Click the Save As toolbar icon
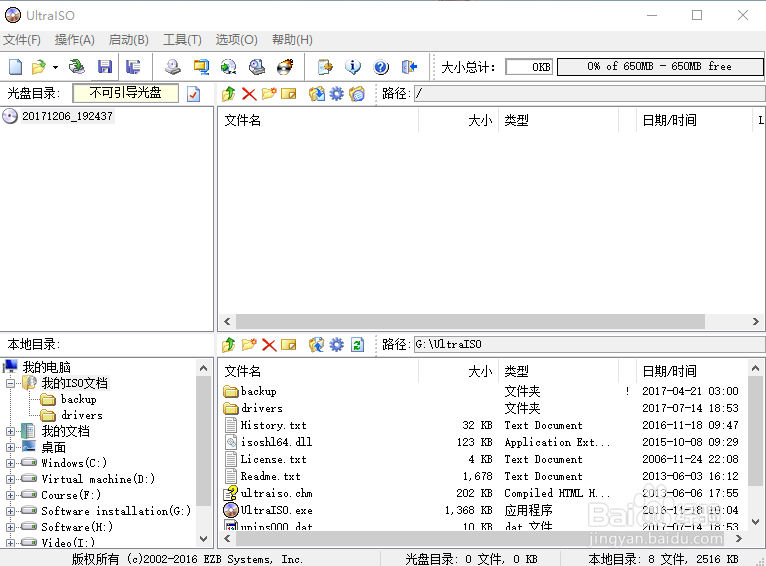766x566 pixels. coord(132,67)
